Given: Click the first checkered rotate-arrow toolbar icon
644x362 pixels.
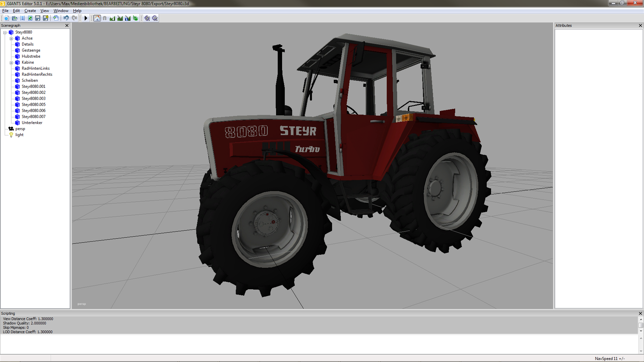Looking at the screenshot, I should click(x=147, y=18).
